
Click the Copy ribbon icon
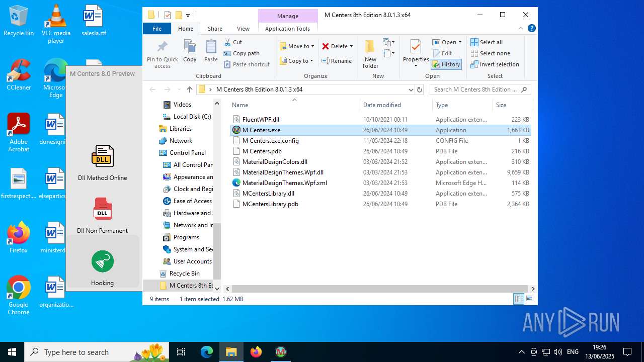pyautogui.click(x=190, y=51)
